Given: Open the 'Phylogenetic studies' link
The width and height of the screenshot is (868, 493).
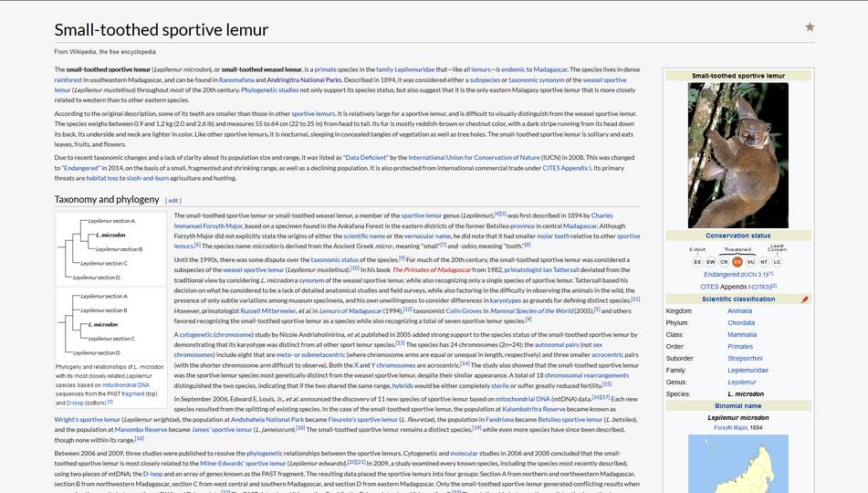Looking at the screenshot, I should click(269, 89).
